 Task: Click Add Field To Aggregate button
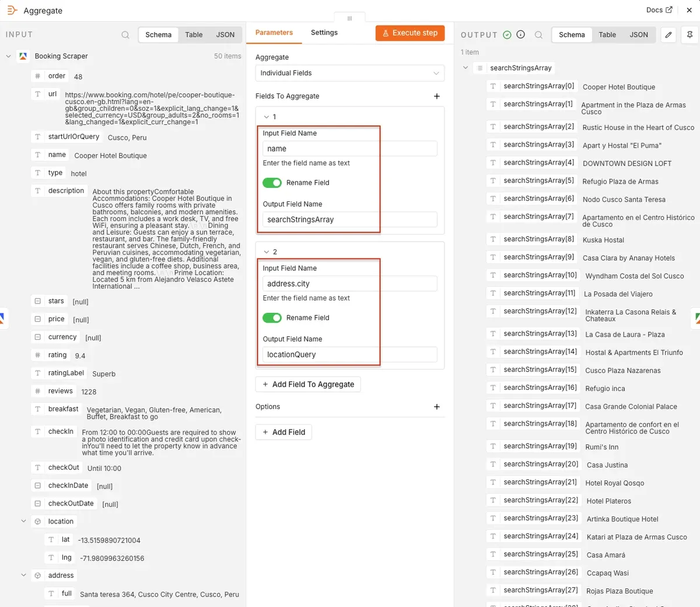309,384
